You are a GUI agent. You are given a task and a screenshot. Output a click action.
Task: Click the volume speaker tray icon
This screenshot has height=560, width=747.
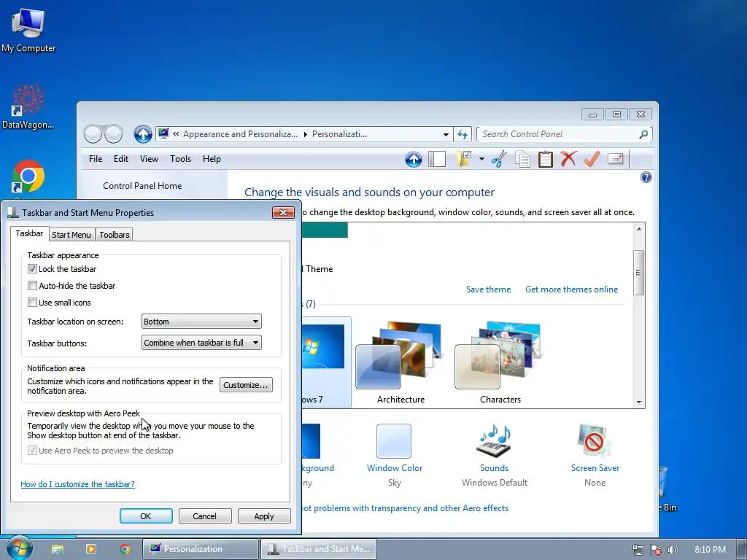pos(673,550)
